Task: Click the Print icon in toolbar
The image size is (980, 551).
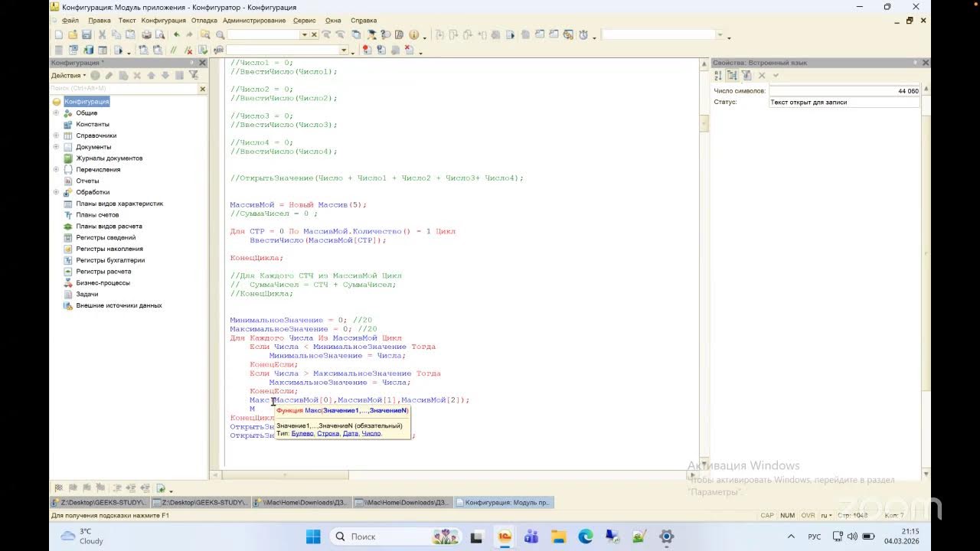Action: [147, 34]
